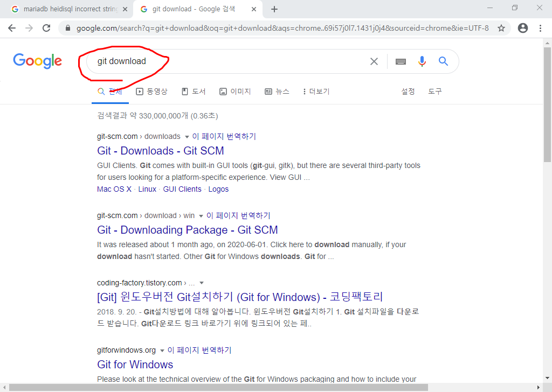Screen dimensions: 552x392
Task: Open a new tab with plus icon
Action: coord(274,10)
